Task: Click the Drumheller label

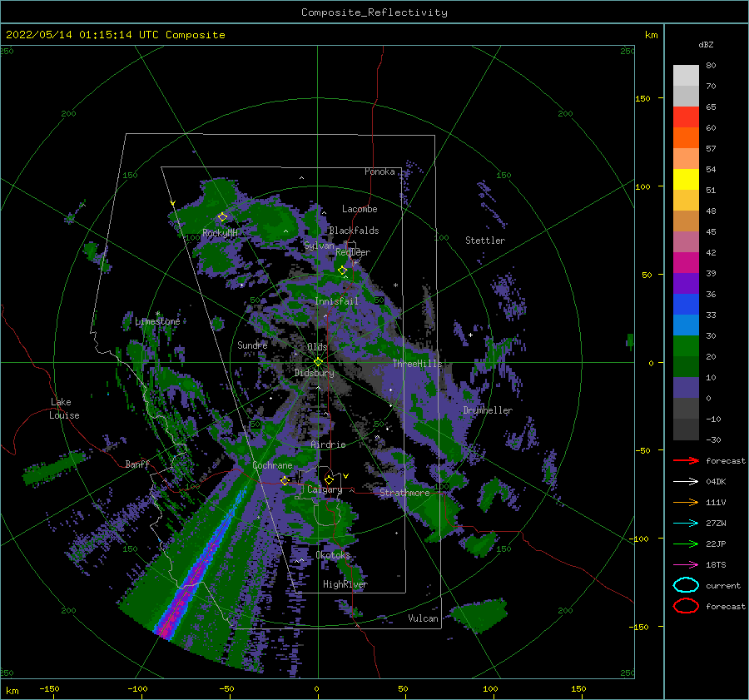Action: click(x=488, y=410)
